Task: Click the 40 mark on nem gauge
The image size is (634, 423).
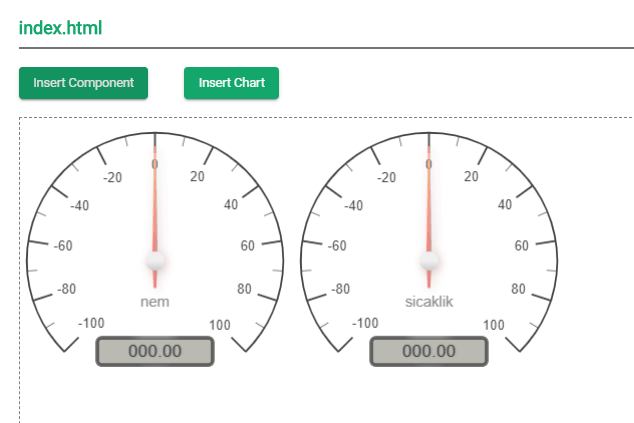Action: click(x=231, y=204)
